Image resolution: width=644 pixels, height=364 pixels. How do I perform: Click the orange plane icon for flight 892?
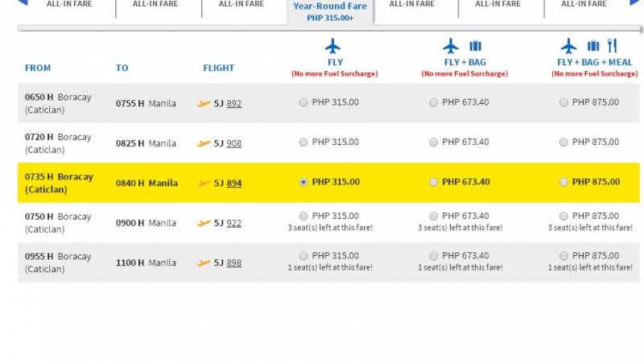coord(204,104)
